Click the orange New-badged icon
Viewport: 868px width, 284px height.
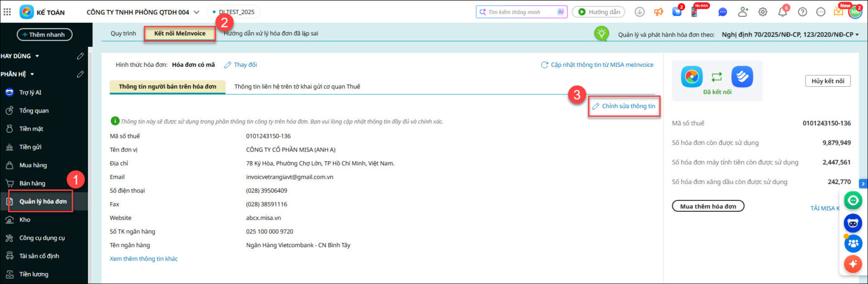[839, 11]
